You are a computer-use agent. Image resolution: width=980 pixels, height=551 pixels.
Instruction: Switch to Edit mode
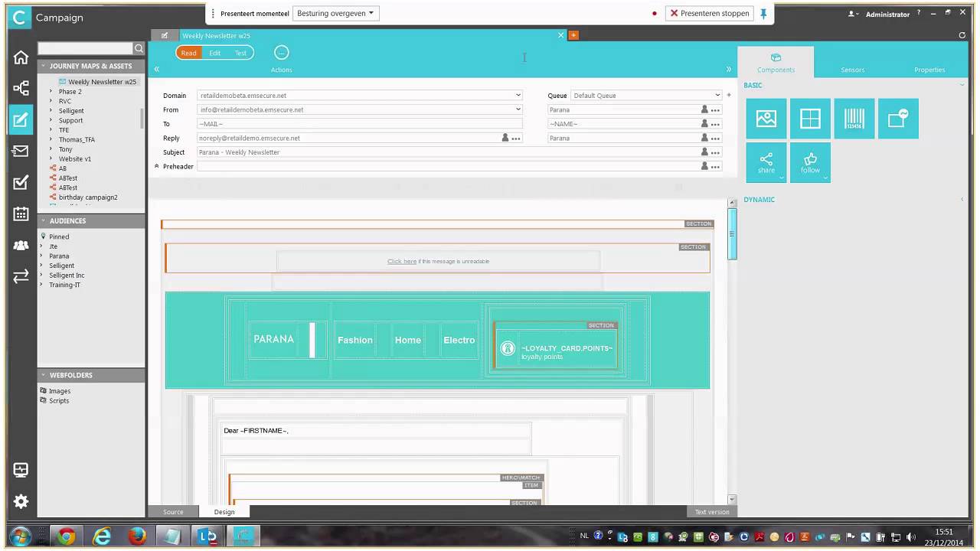pos(215,53)
